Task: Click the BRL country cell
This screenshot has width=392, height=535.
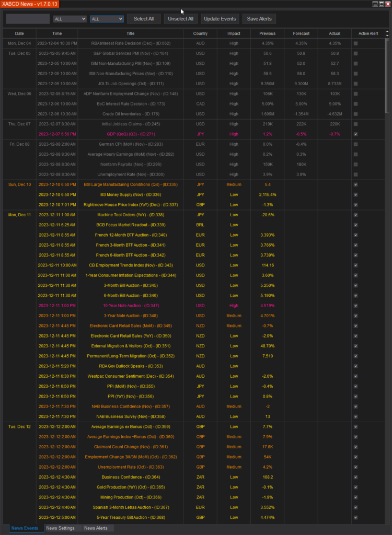Action: (x=200, y=225)
